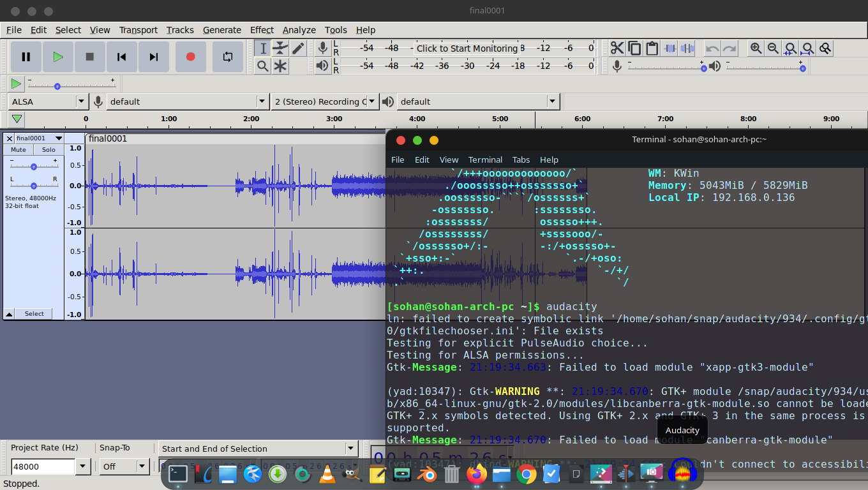Select the Multi-tool asterisk icon

(x=280, y=66)
